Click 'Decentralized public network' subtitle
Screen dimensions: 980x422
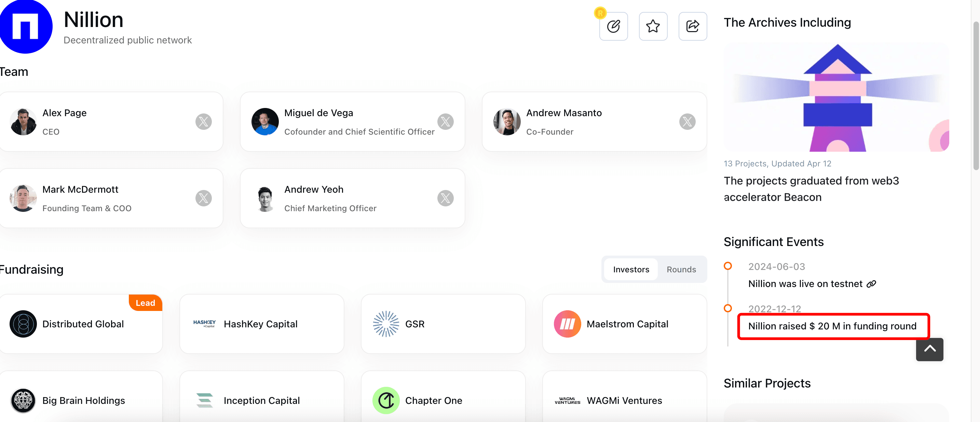point(127,40)
